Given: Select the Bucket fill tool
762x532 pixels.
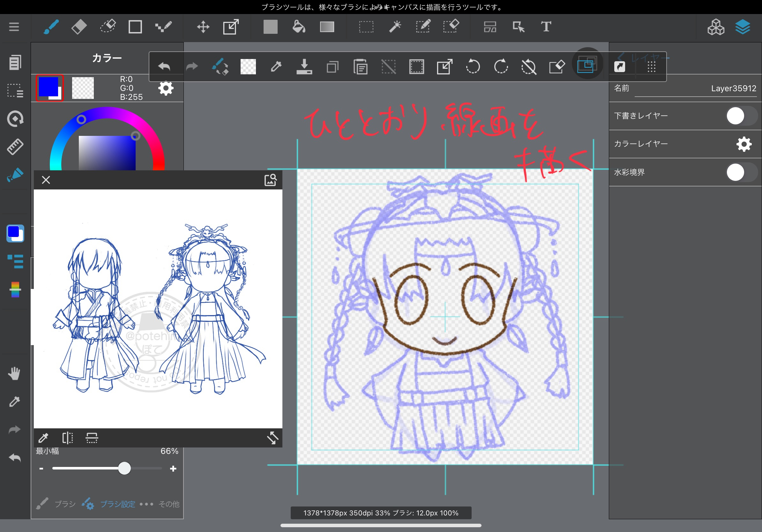Looking at the screenshot, I should [298, 26].
